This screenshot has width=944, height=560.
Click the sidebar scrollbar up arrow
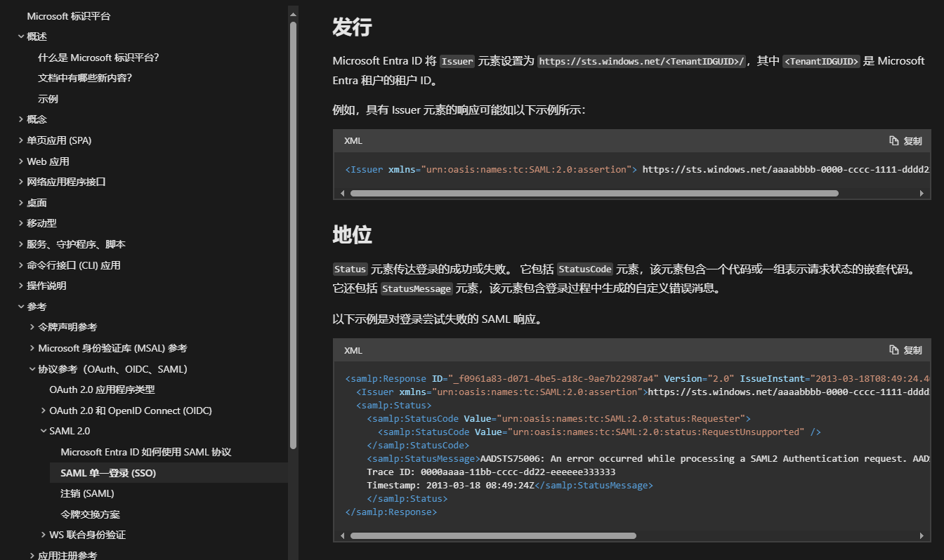pos(293,13)
